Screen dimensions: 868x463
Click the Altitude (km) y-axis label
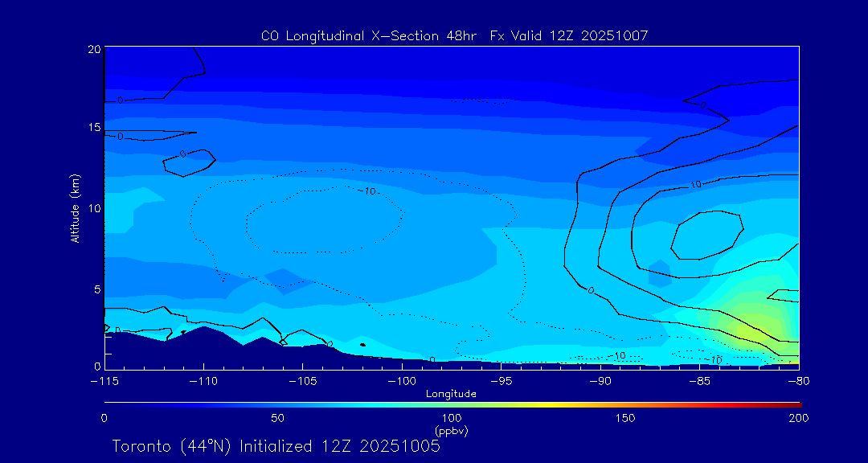[75, 208]
